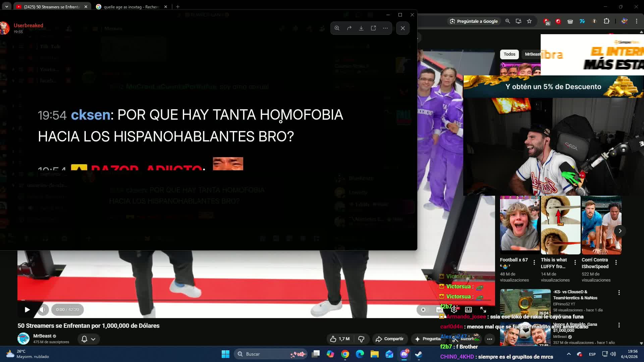Open Chrome three-dot menu
Screen dimensions: 644x362
point(637,21)
